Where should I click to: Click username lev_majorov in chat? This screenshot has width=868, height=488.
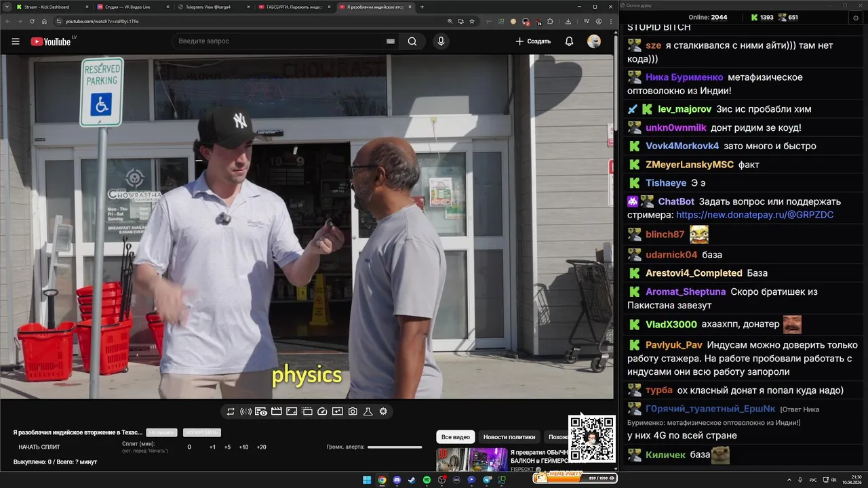point(684,109)
